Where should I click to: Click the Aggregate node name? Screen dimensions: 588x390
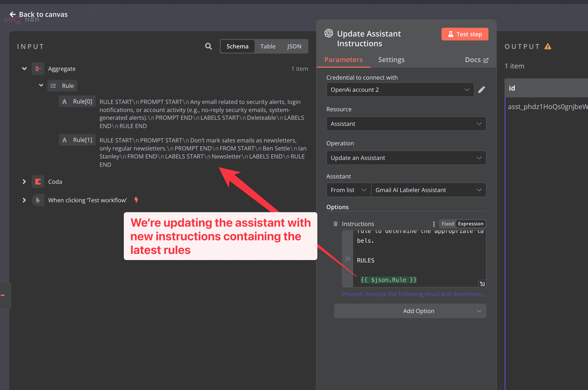pos(62,69)
